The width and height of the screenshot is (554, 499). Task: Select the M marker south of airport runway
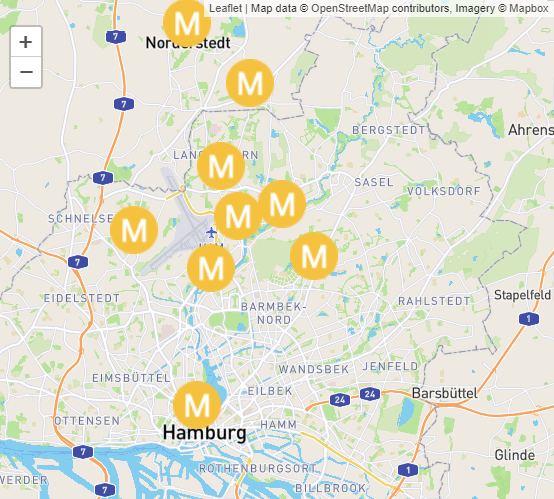[x=211, y=268]
